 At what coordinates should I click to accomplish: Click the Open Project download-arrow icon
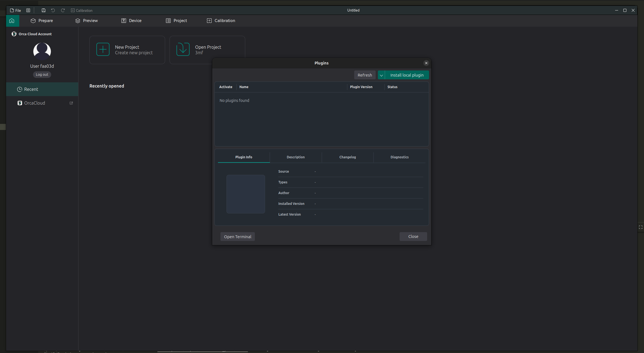click(x=183, y=50)
